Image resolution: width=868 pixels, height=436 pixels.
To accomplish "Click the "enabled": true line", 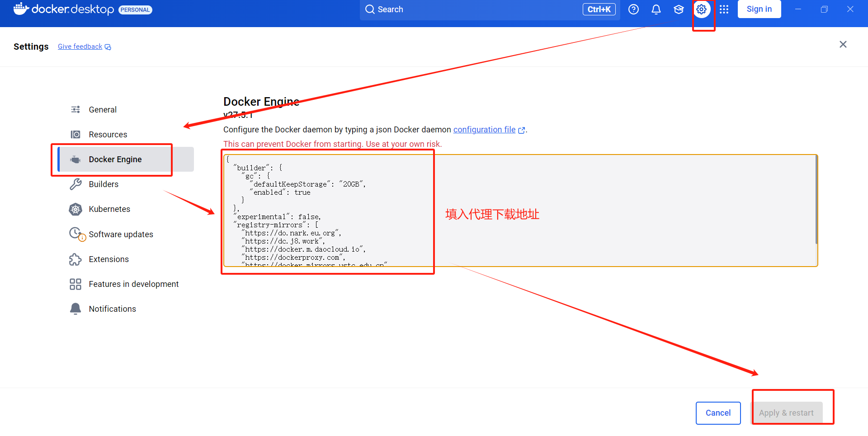I will (x=280, y=192).
